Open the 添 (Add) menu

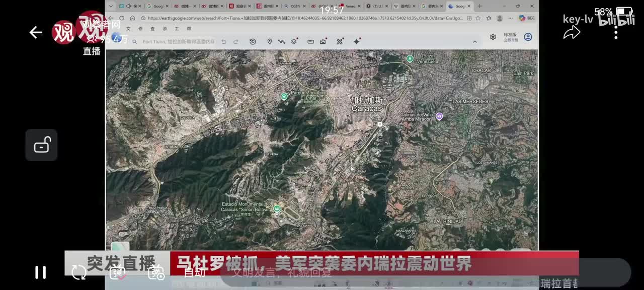165,29
